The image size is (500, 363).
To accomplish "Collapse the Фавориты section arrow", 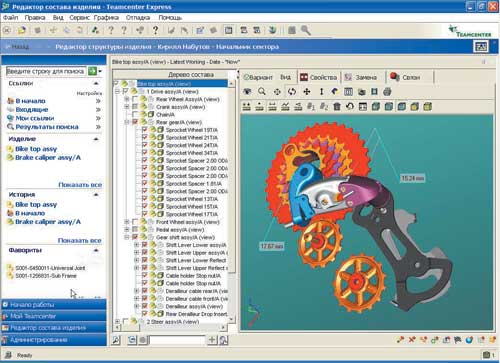I will tap(96, 250).
